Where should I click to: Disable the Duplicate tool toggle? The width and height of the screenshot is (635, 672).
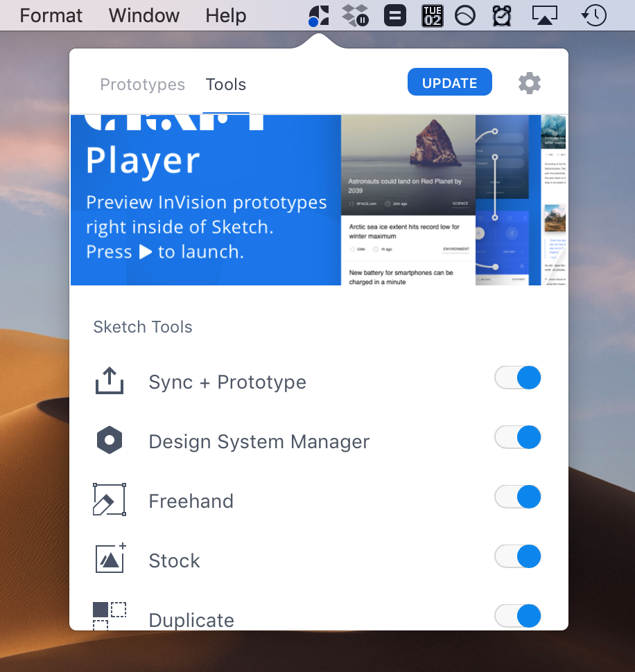pyautogui.click(x=518, y=616)
